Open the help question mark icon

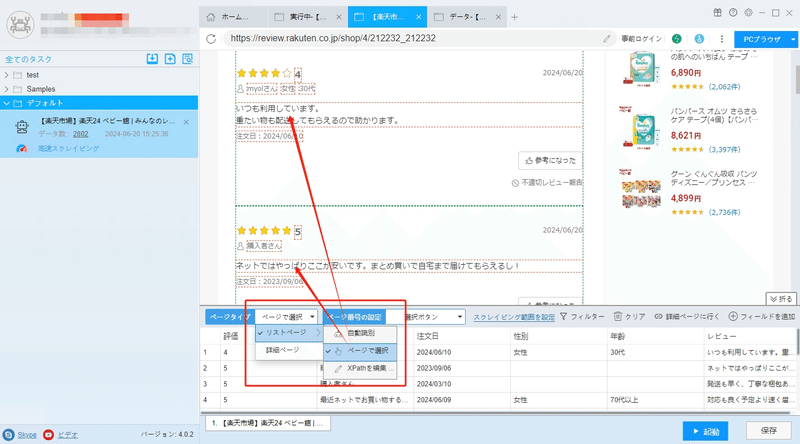pos(733,13)
